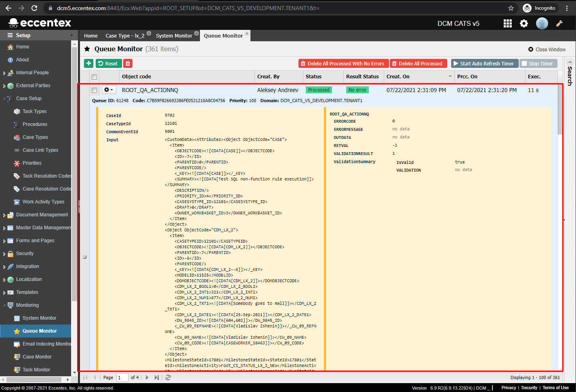
Task: Tick the ROOT_QA_ACTIONNQ row checkbox
Action: click(94, 90)
